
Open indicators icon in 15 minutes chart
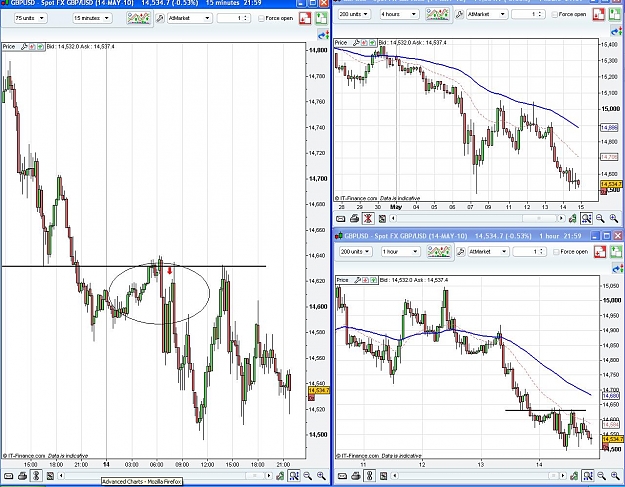click(x=139, y=18)
